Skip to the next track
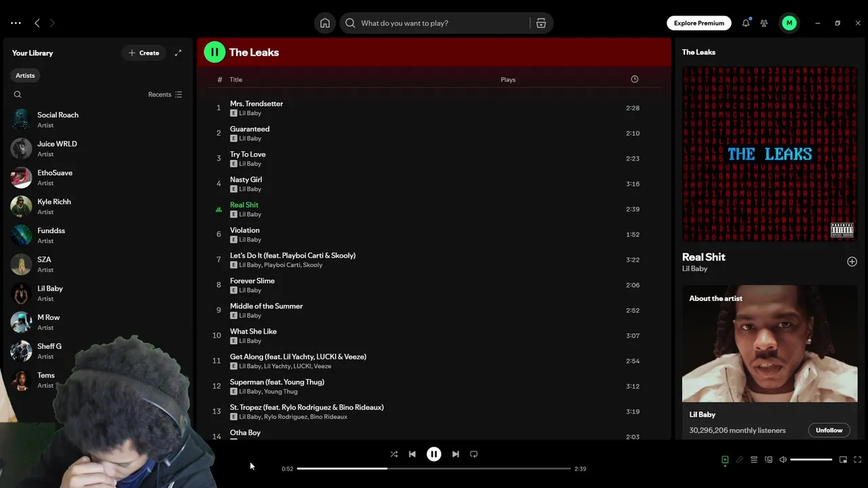The image size is (868, 488). click(x=456, y=454)
